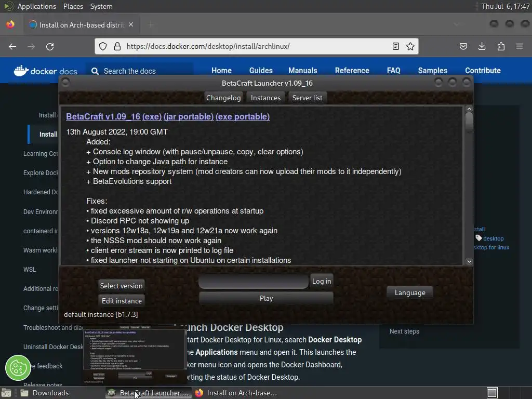Click the padlock site info icon
Image resolution: width=532 pixels, height=399 pixels.
(x=117, y=46)
